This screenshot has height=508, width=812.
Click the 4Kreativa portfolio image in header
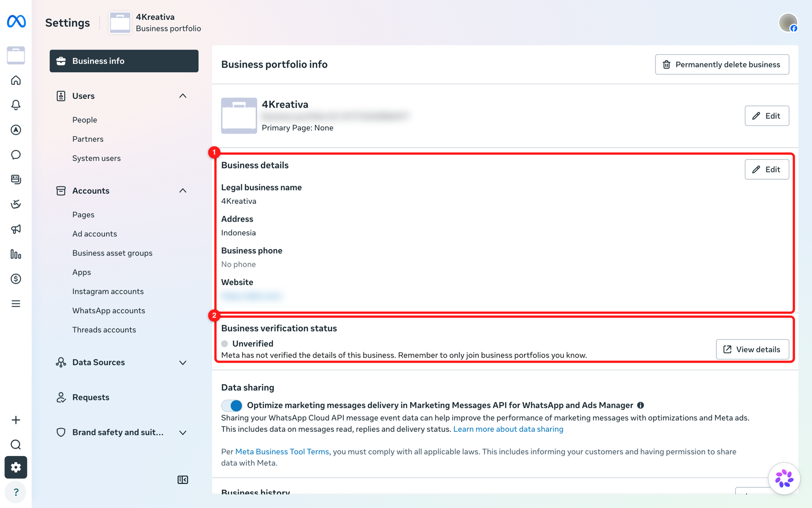point(120,23)
